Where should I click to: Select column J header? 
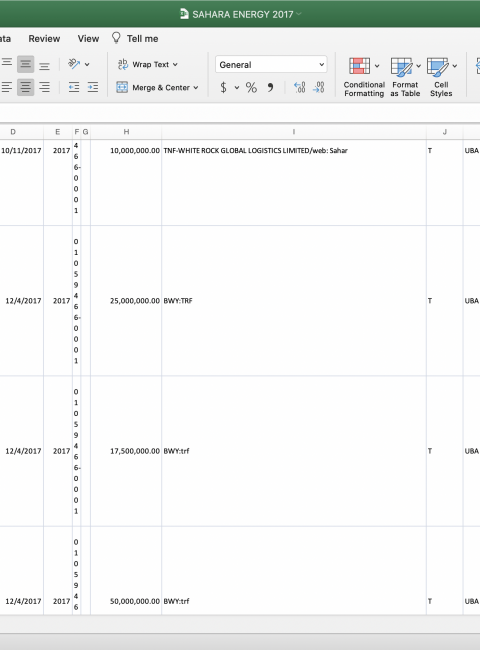point(444,132)
